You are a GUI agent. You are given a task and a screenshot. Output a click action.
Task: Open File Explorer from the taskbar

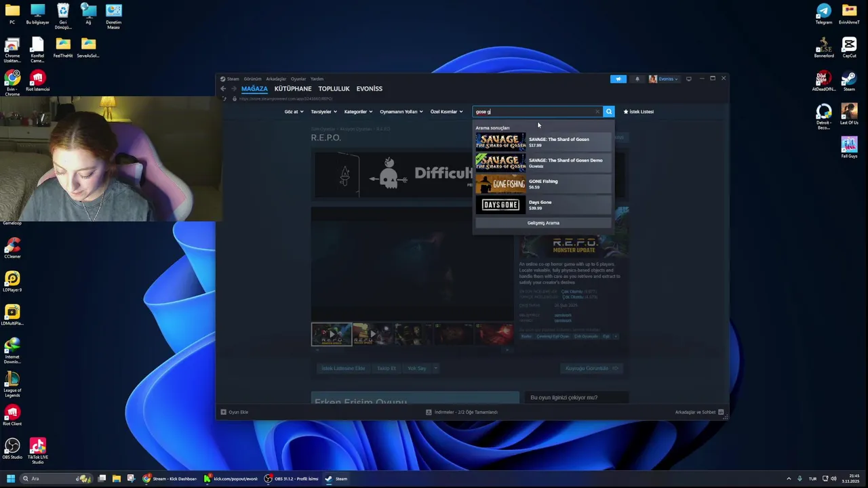[x=116, y=479]
